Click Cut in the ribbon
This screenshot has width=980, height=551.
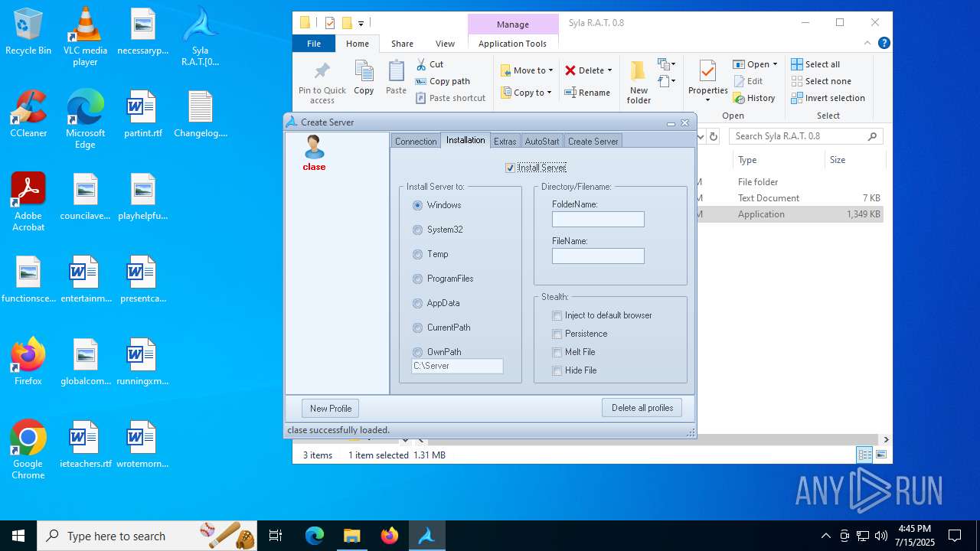[x=430, y=64]
